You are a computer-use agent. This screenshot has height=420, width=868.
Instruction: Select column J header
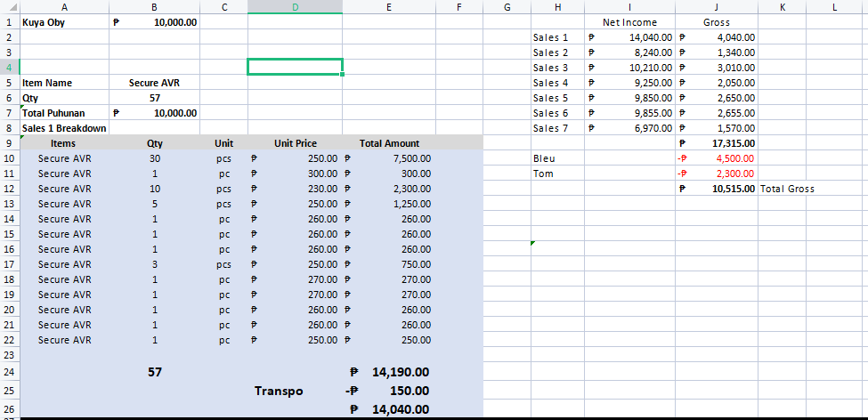coord(717,6)
